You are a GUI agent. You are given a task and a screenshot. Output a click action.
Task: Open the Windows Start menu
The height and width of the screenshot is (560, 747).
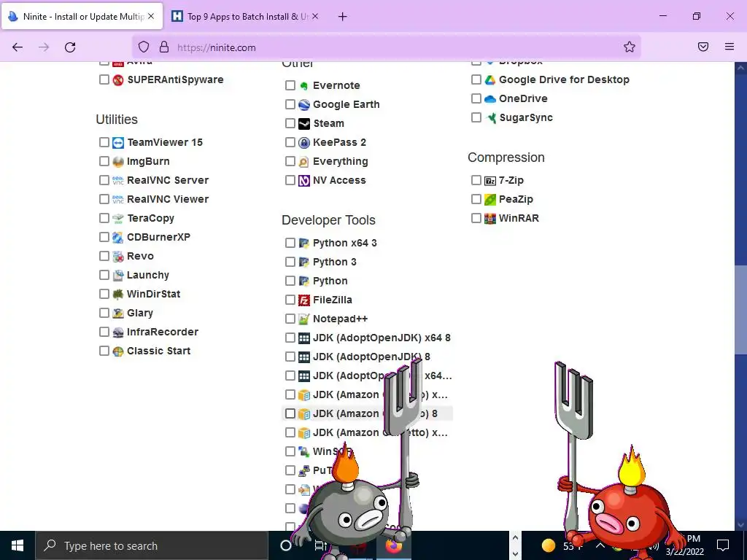click(x=18, y=545)
